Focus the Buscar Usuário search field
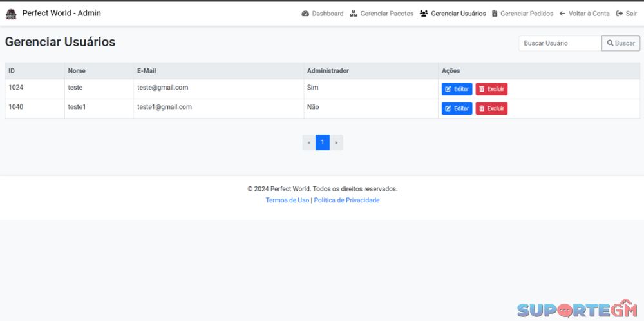Image resolution: width=644 pixels, height=321 pixels. coord(560,43)
